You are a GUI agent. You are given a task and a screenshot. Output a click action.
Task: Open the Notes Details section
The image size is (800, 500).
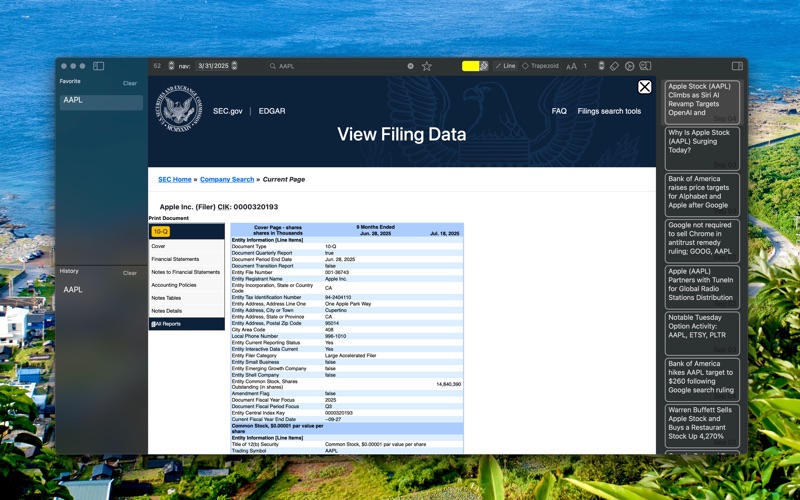[x=186, y=311]
